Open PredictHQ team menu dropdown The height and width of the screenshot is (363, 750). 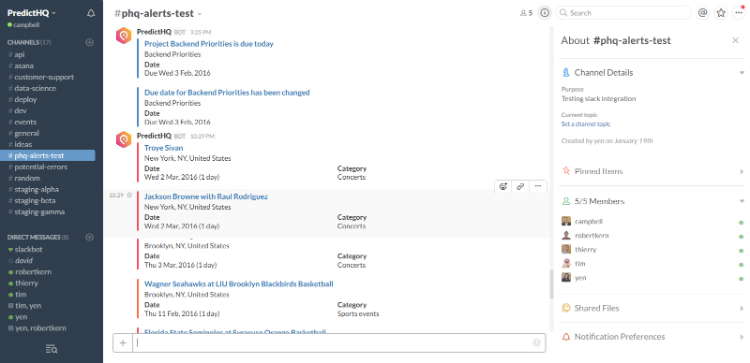(x=32, y=13)
